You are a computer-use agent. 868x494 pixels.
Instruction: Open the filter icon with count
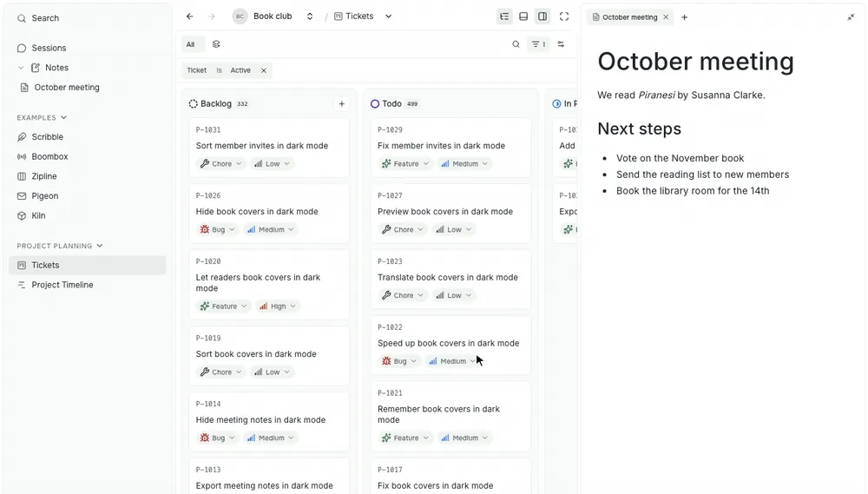pyautogui.click(x=539, y=44)
